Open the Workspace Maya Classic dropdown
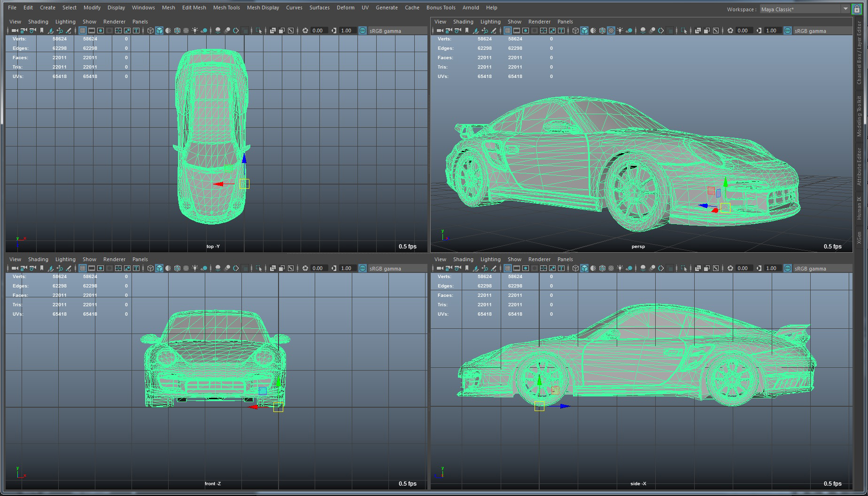This screenshot has width=868, height=496. 804,9
